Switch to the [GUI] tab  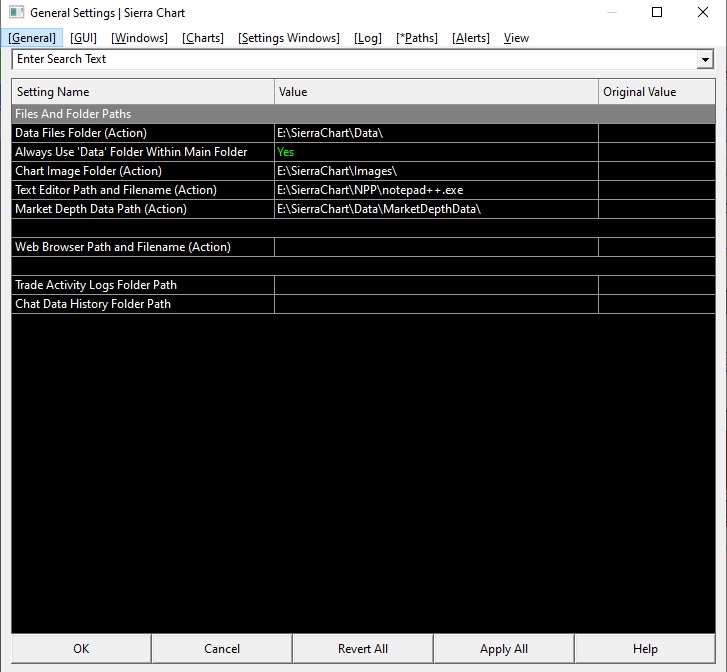83,38
